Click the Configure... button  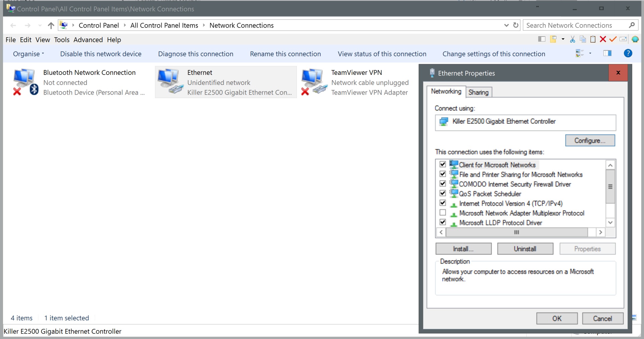590,140
